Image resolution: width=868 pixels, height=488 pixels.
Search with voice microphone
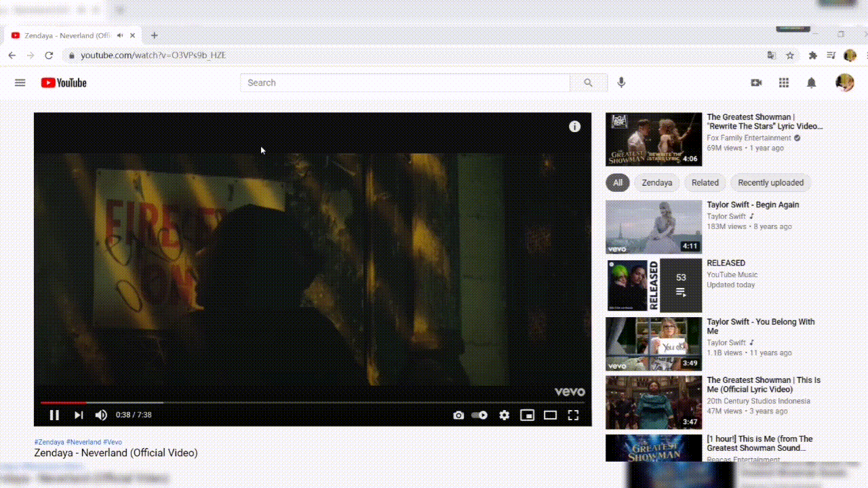click(x=621, y=83)
